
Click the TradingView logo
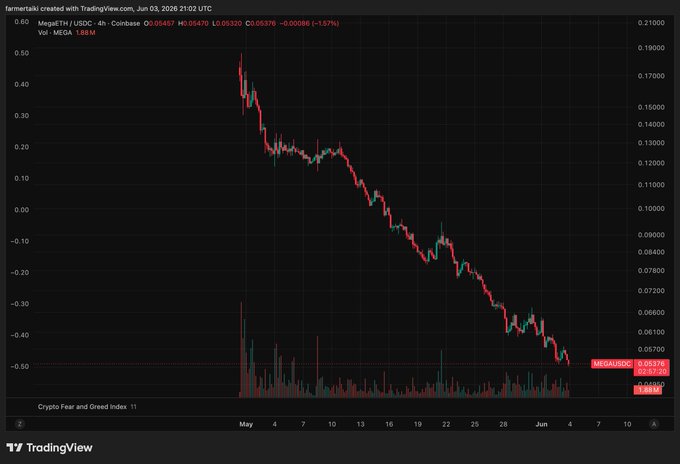(x=49, y=448)
